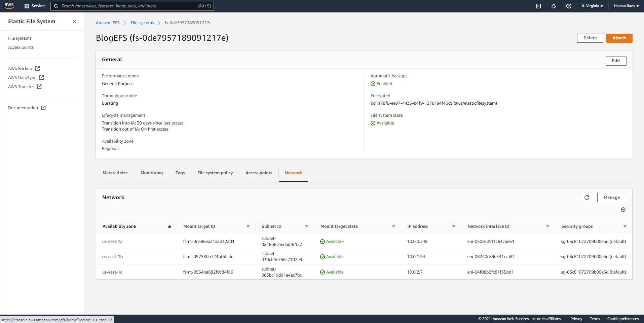Click the Delete file system button
This screenshot has width=644, height=323.
[x=590, y=38]
